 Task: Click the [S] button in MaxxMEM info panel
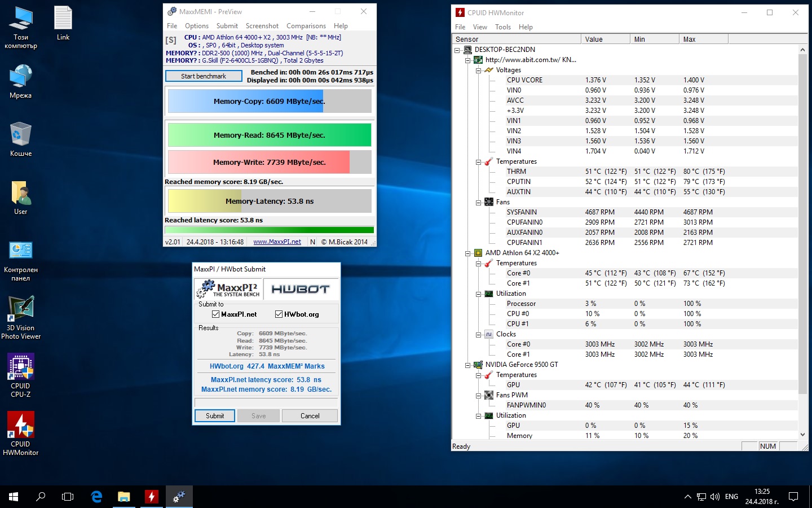pyautogui.click(x=171, y=41)
